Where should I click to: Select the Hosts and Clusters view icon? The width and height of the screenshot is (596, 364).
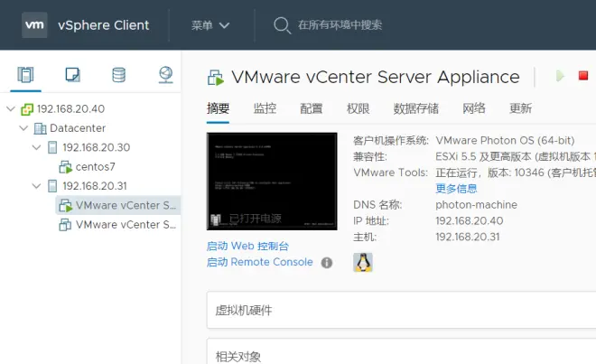25,75
